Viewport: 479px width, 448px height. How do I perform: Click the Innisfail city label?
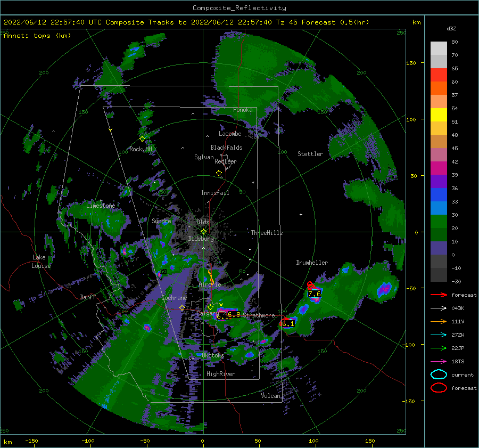[215, 193]
